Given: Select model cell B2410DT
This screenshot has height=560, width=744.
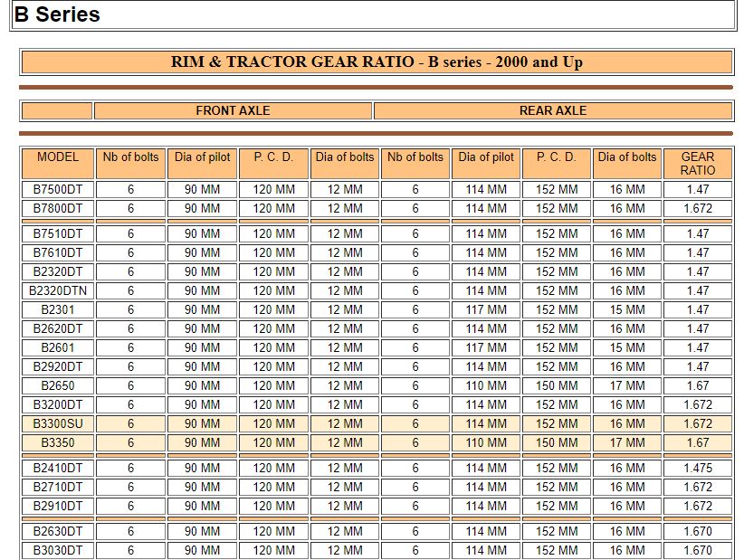Looking at the screenshot, I should [58, 468].
